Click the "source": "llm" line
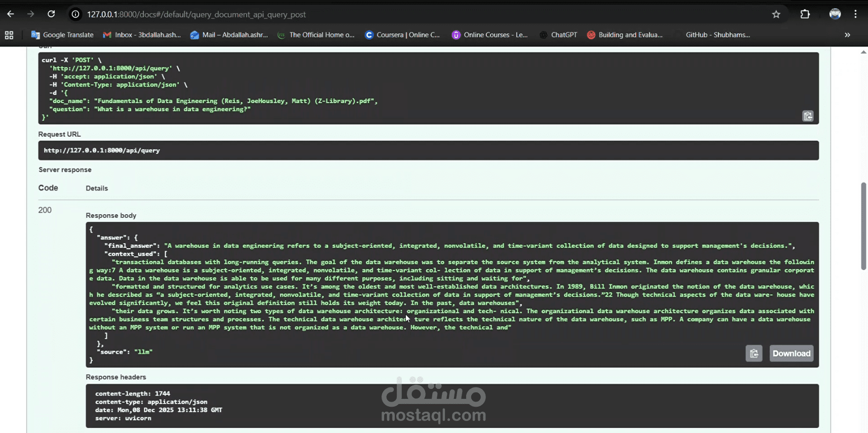This screenshot has height=433, width=868. coord(124,352)
